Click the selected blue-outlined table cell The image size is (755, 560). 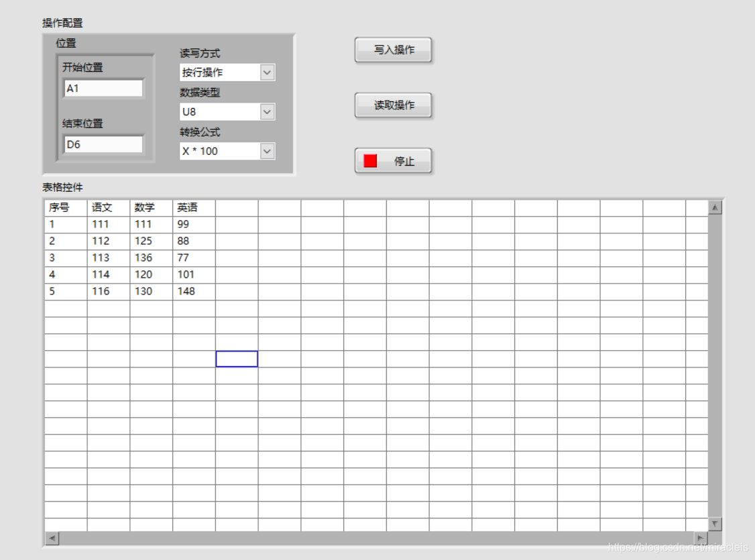pos(237,359)
